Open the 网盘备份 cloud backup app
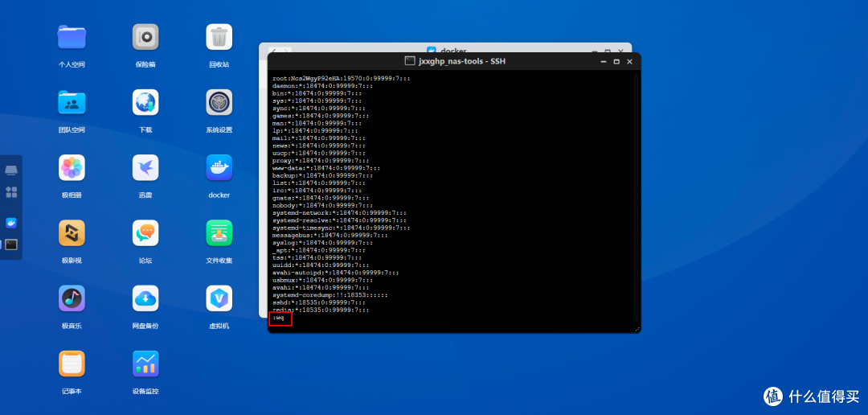 coord(145,298)
